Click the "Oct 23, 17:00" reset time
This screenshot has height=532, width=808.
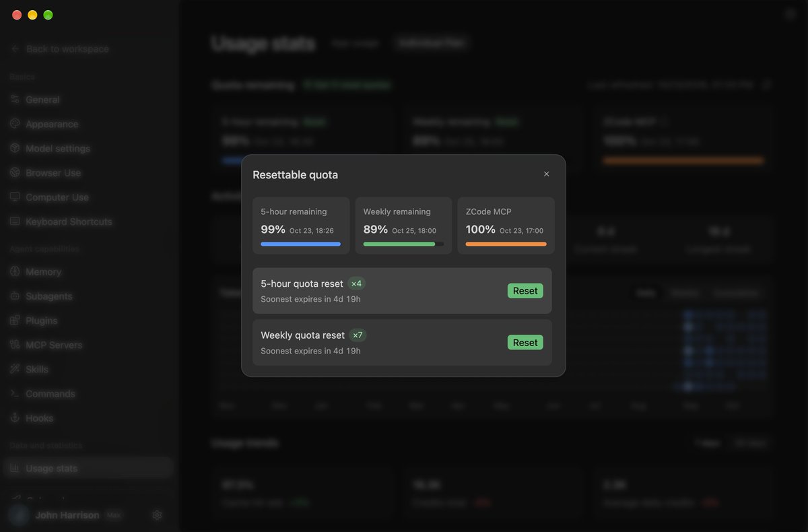(522, 231)
